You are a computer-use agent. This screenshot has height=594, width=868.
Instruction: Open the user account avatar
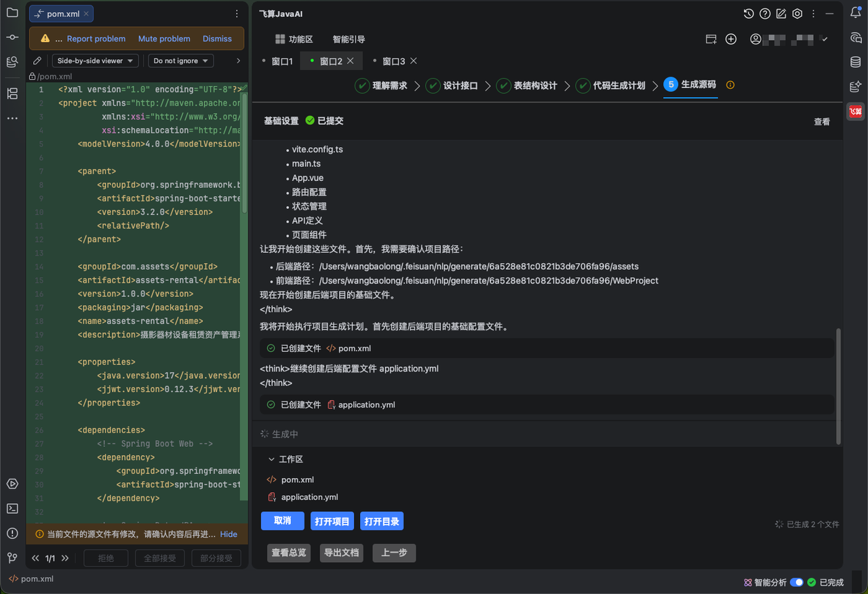tap(755, 39)
